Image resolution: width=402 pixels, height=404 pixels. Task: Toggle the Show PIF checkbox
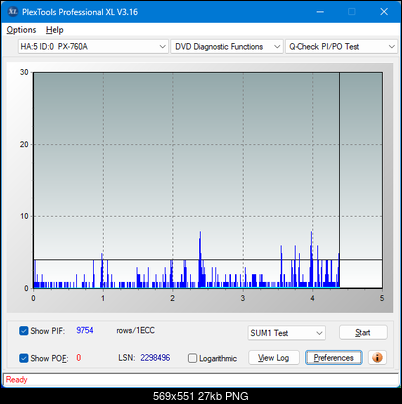pos(24,331)
